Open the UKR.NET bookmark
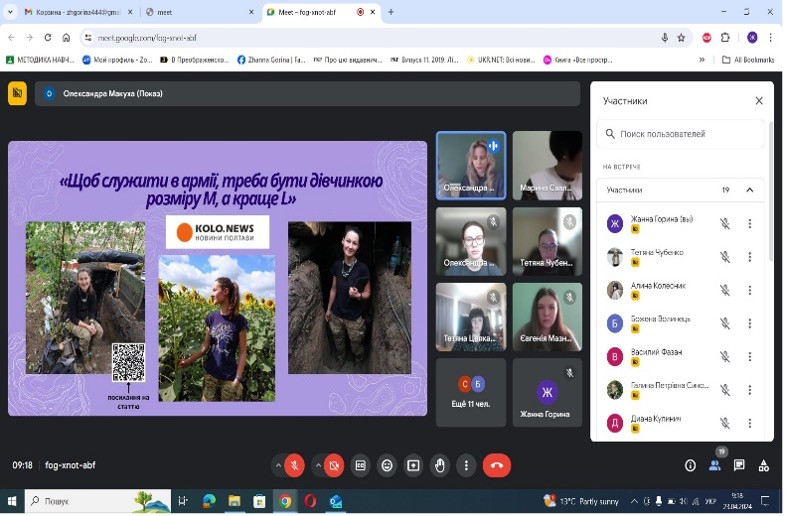 click(501, 60)
